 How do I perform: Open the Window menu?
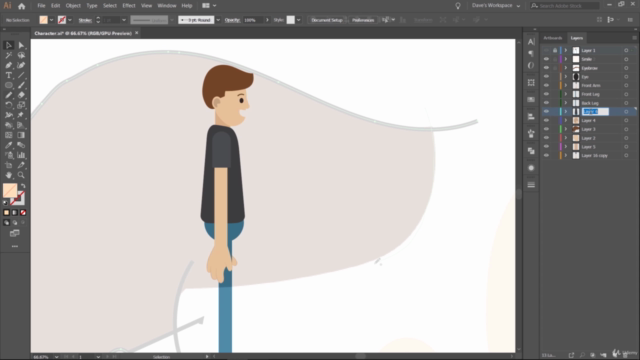pos(167,6)
